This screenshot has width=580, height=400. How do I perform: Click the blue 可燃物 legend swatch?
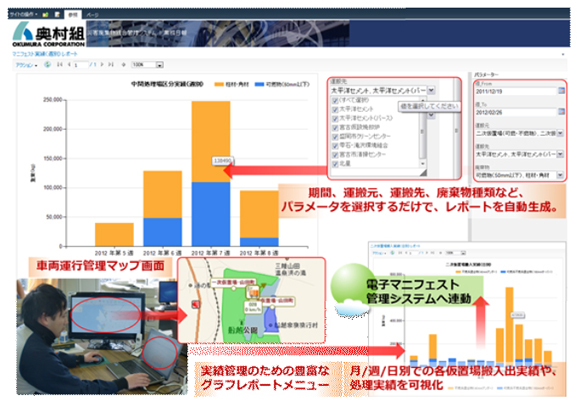(259, 84)
